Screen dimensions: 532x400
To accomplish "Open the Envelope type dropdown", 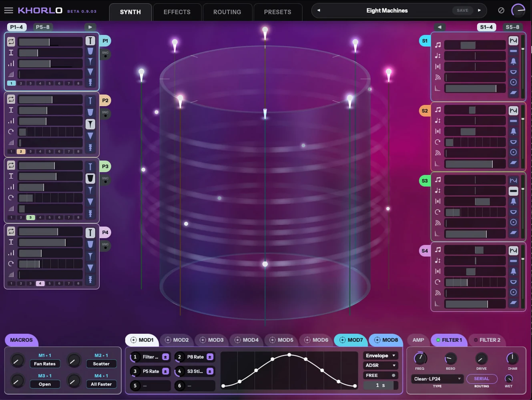I will [381, 355].
